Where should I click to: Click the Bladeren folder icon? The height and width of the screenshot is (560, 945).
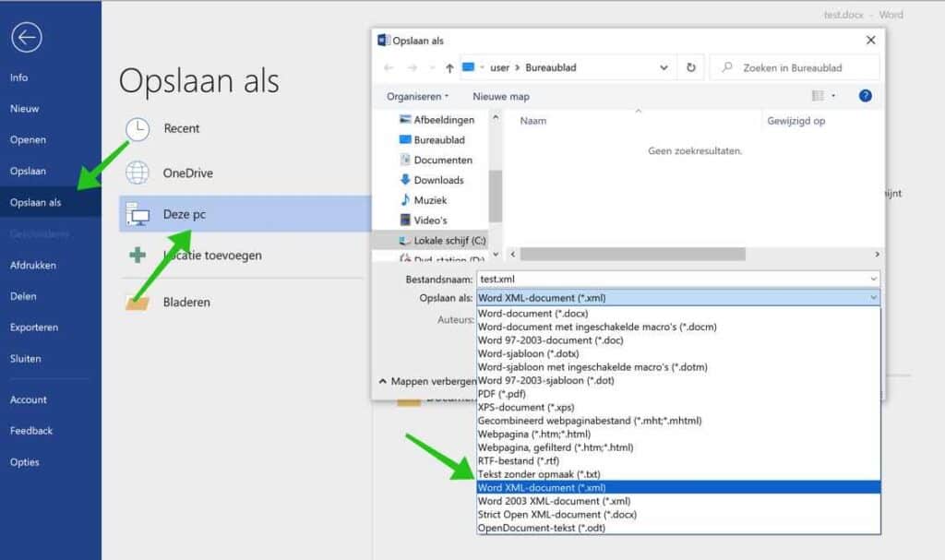[138, 303]
